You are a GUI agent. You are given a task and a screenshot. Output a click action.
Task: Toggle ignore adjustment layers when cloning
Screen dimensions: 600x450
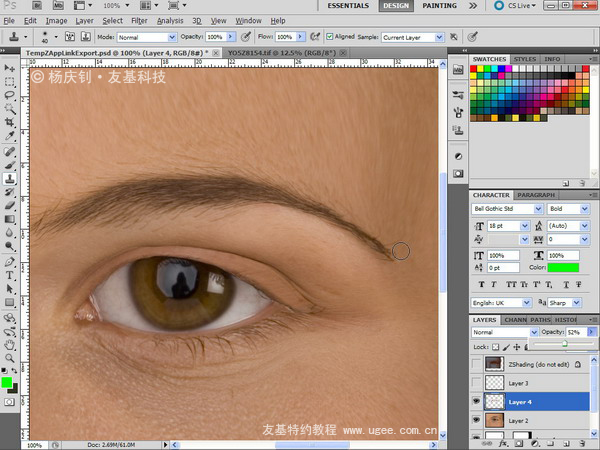[x=453, y=37]
